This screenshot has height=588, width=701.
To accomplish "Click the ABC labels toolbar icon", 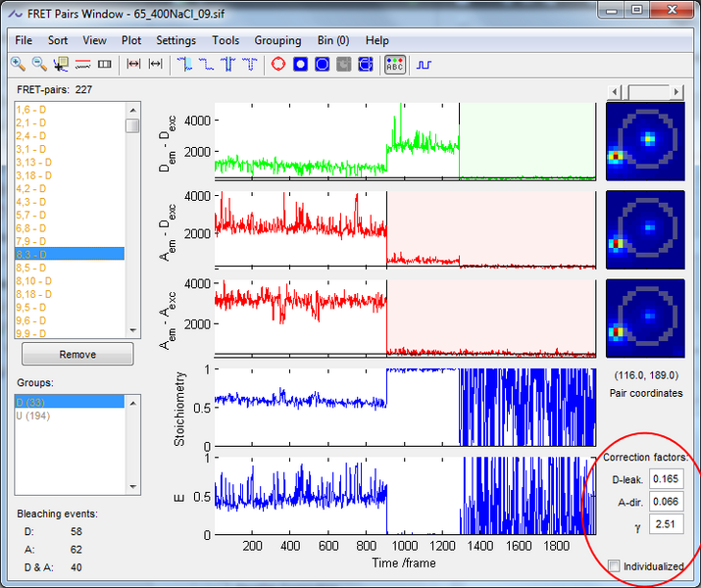I will pos(394,65).
